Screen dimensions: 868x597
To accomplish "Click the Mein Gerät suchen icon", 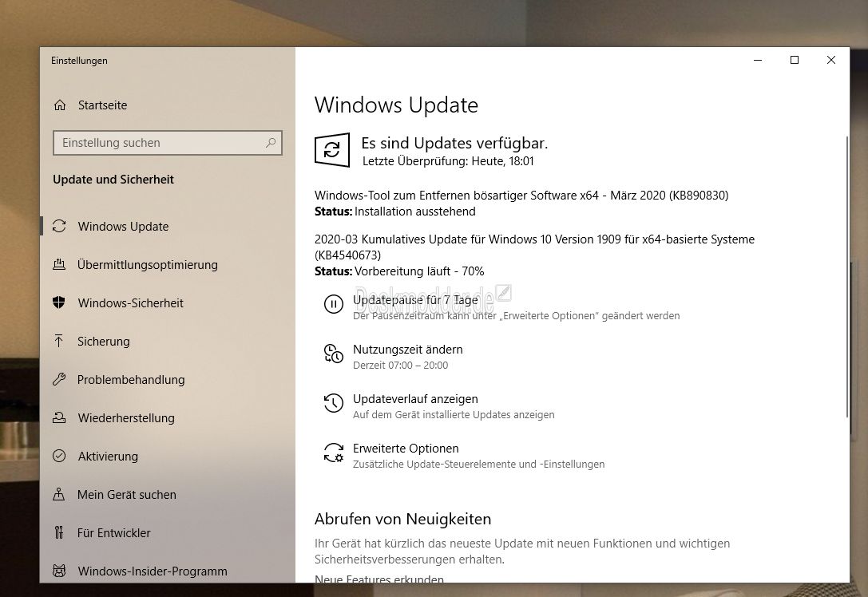I will click(x=58, y=494).
